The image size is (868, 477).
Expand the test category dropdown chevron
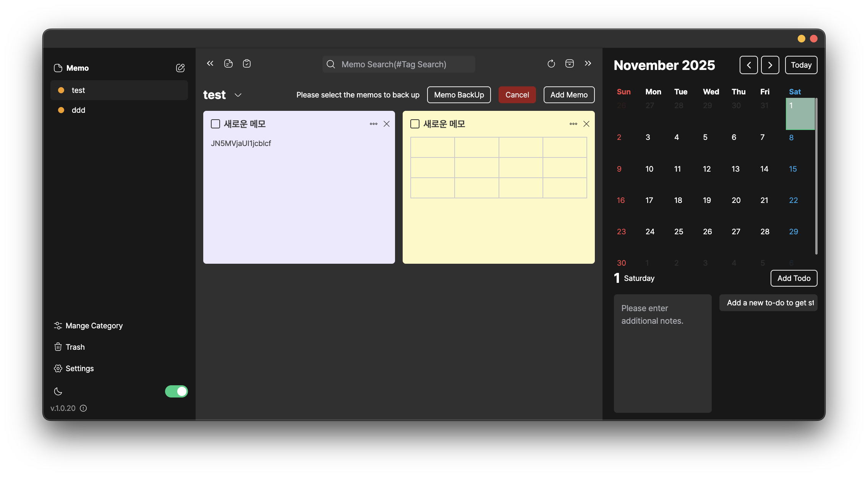click(x=238, y=95)
